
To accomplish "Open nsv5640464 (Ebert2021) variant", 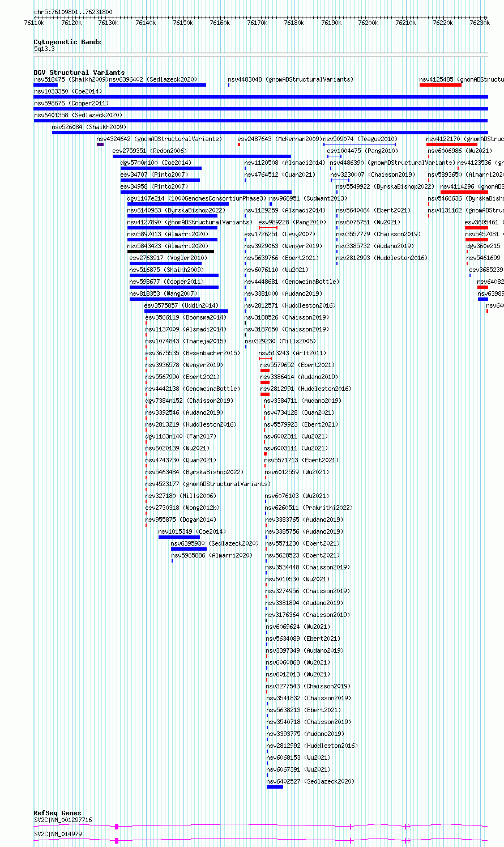I will point(373,211).
